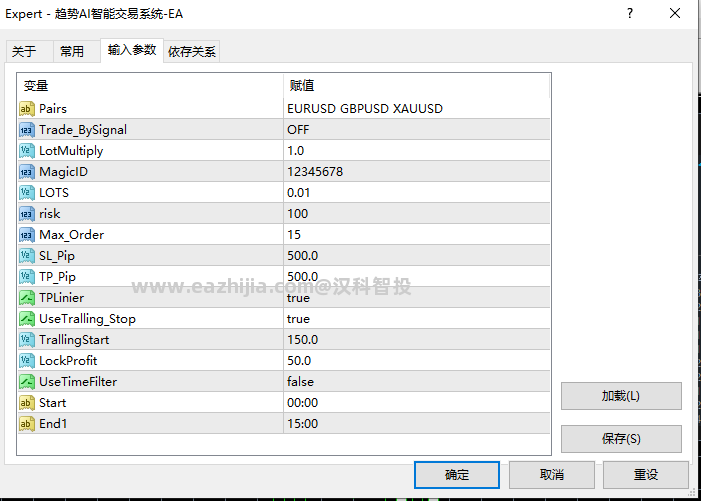Select the End1 variable name
This screenshot has height=501, width=701.
[53, 424]
